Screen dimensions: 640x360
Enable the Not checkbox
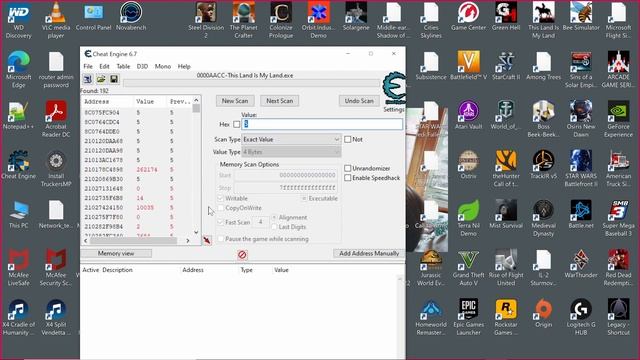pyautogui.click(x=348, y=140)
